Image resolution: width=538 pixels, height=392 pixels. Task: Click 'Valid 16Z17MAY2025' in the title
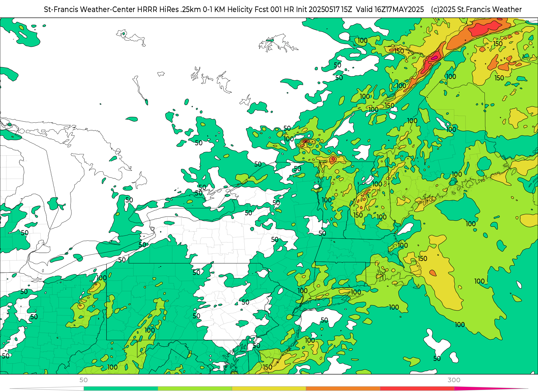pos(390,10)
